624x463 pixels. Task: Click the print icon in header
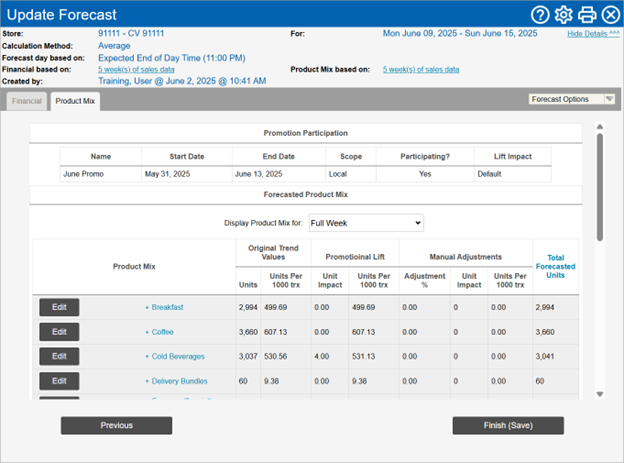[587, 15]
